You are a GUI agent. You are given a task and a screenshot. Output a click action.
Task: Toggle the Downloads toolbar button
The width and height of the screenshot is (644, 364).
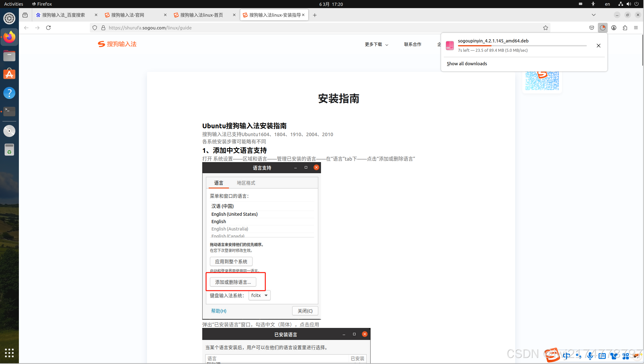(603, 28)
